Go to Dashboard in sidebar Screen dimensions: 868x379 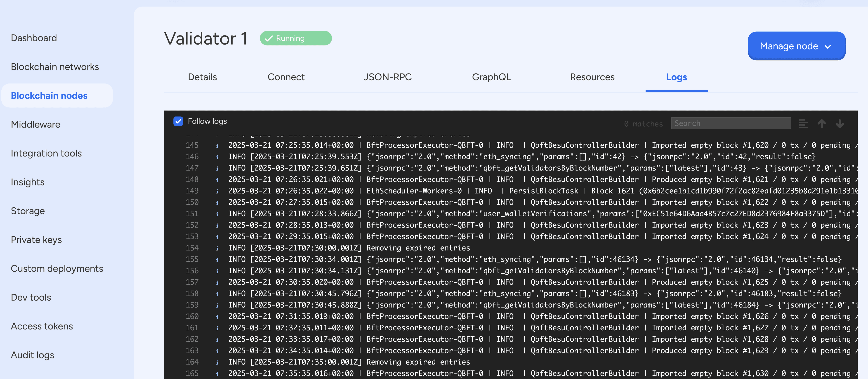pyautogui.click(x=34, y=38)
